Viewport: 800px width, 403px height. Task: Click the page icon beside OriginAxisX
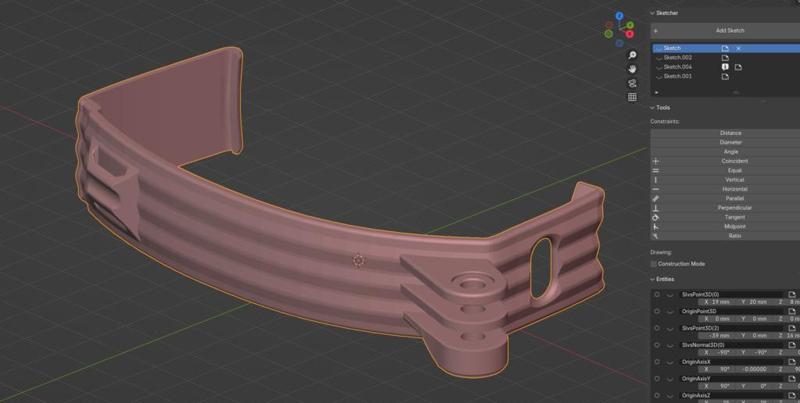pos(792,362)
